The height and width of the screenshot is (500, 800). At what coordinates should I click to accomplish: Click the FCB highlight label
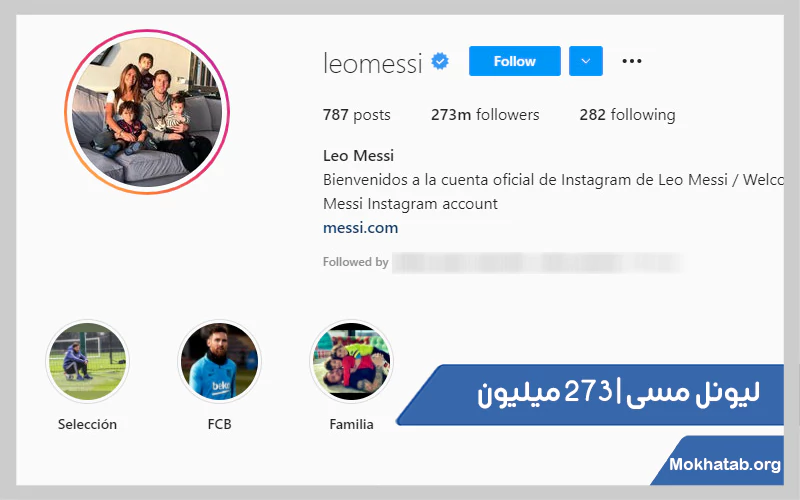point(219,424)
